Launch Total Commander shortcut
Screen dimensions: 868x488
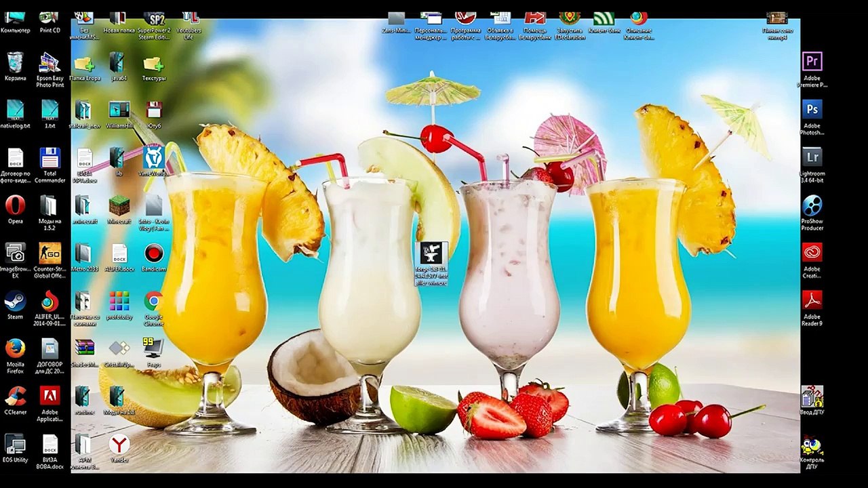click(x=50, y=165)
